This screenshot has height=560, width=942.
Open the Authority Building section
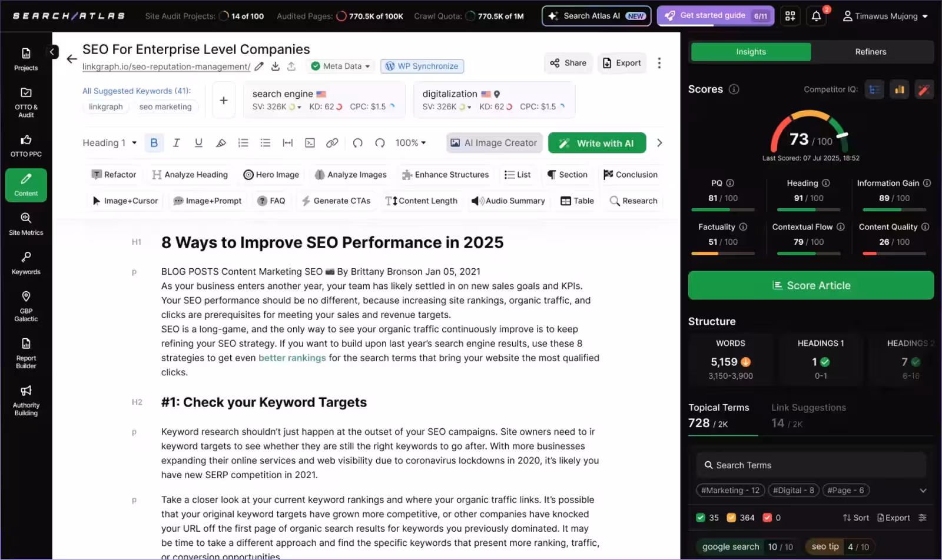point(26,399)
